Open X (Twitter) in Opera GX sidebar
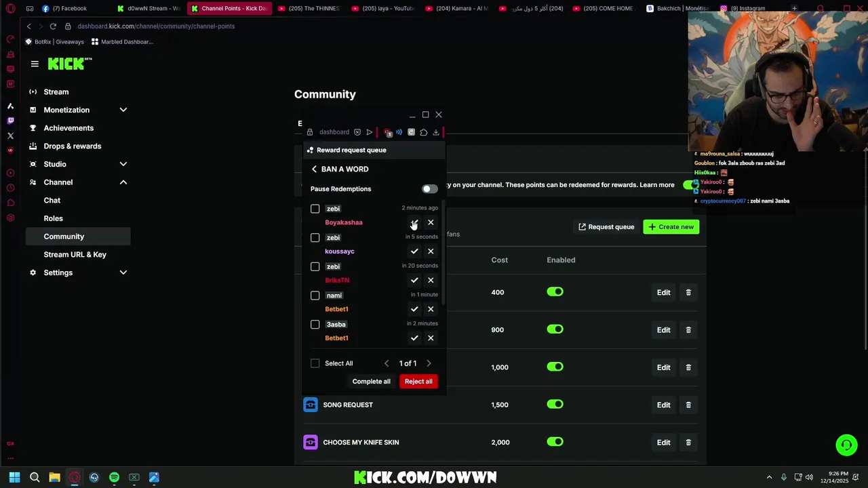868x488 pixels. (x=10, y=136)
